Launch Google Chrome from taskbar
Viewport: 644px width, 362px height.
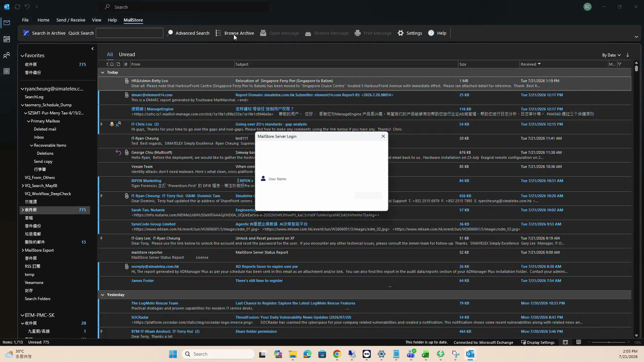tap(337, 354)
